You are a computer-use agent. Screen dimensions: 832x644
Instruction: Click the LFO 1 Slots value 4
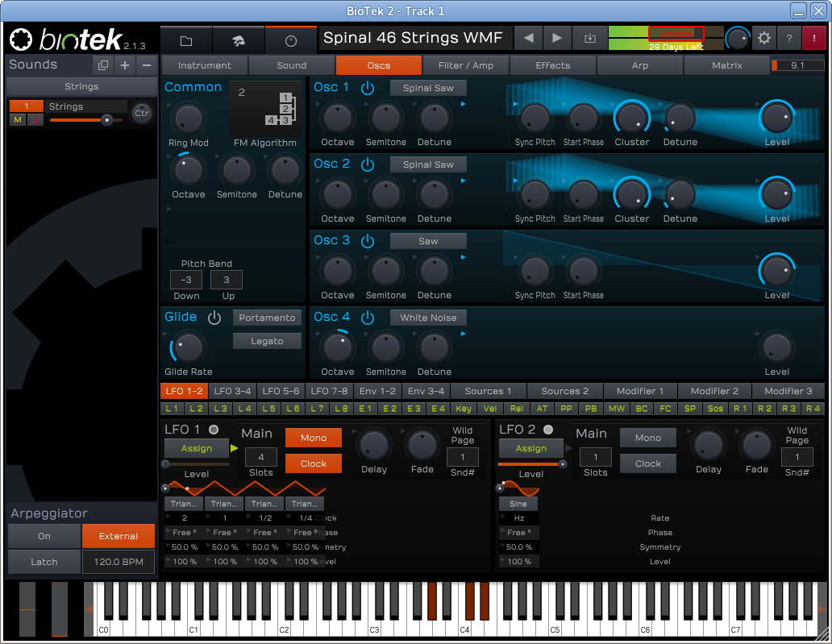click(x=261, y=457)
